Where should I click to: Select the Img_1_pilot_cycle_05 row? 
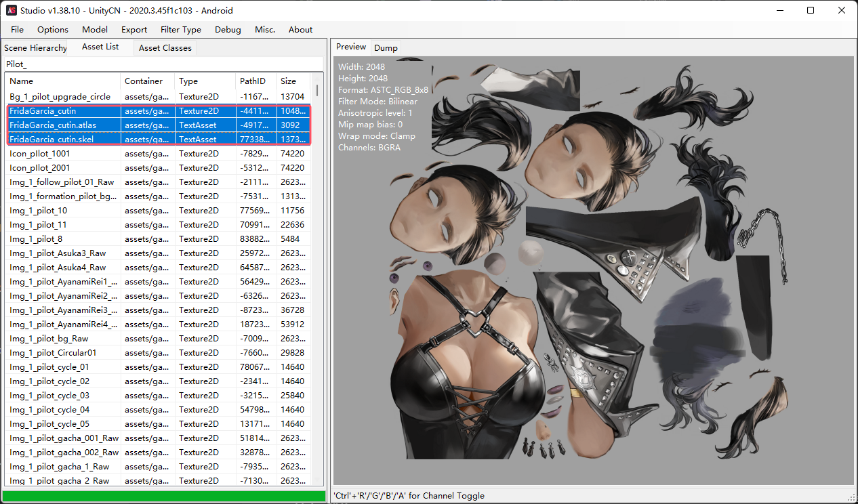pos(158,424)
